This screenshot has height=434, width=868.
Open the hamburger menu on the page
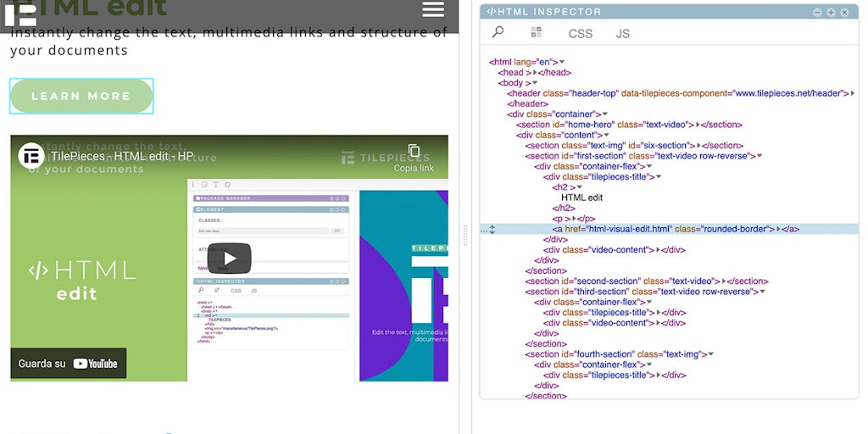433,8
